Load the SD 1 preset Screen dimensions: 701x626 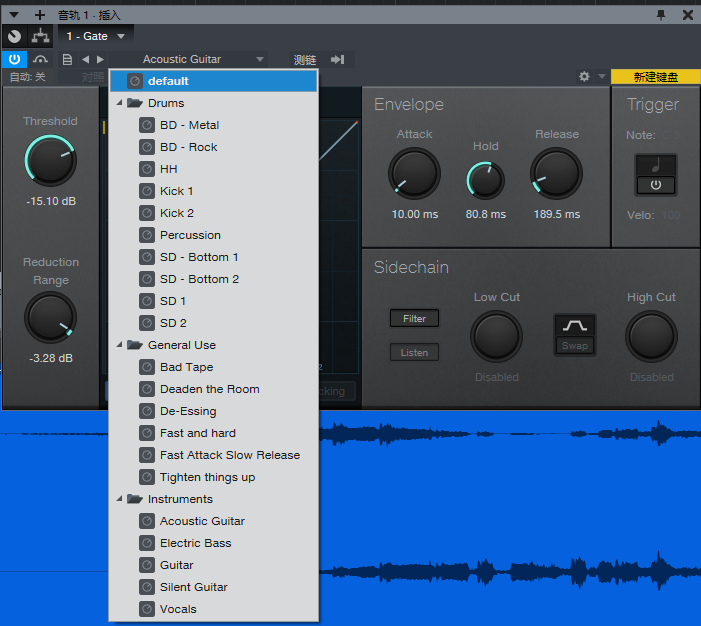click(x=214, y=301)
